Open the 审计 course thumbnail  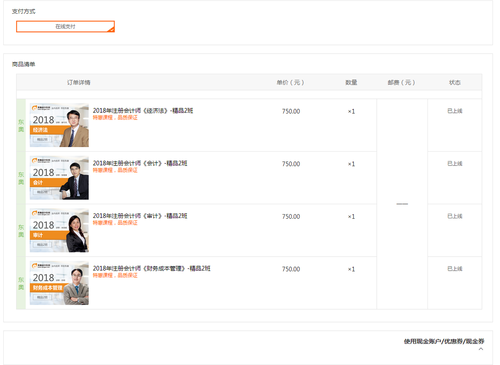tap(59, 230)
